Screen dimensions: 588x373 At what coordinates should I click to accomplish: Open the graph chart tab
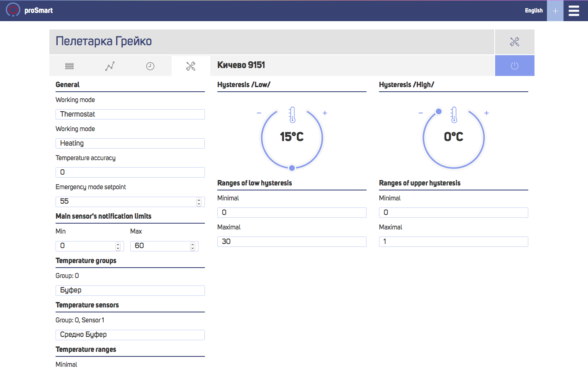110,66
